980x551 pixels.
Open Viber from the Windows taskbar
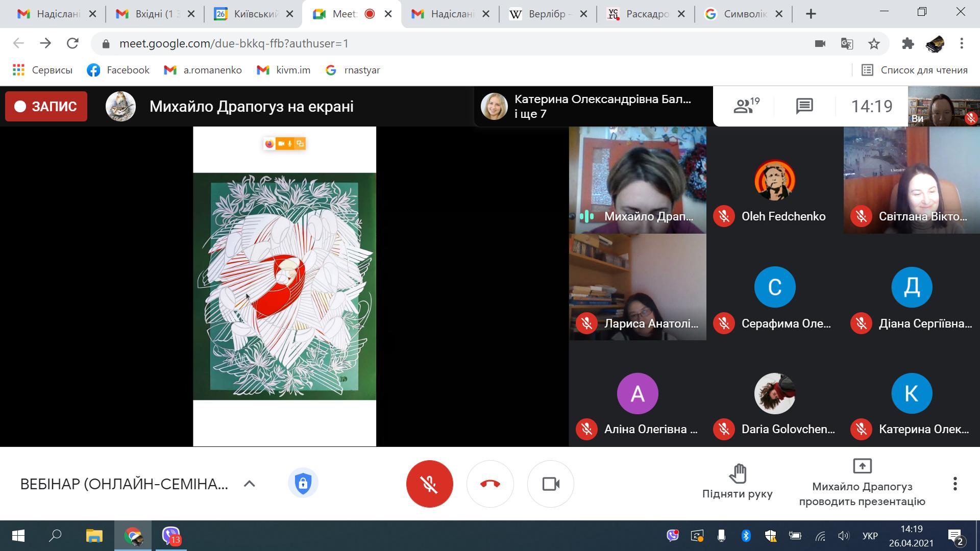pyautogui.click(x=170, y=536)
